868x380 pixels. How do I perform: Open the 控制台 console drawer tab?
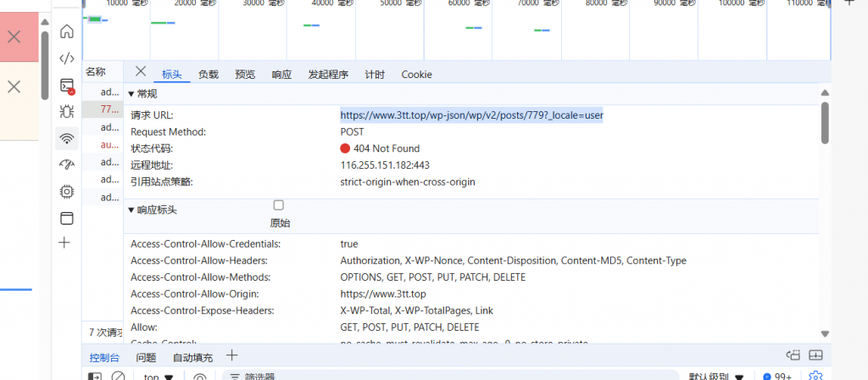point(104,358)
